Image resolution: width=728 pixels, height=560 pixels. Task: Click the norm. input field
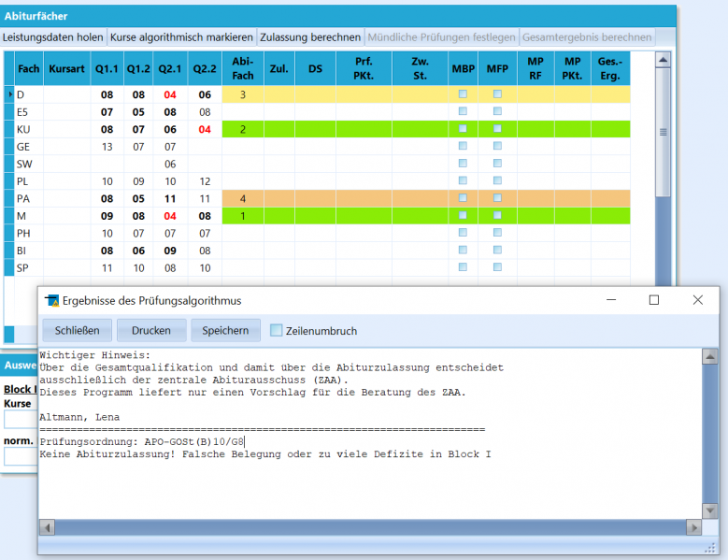pyautogui.click(x=21, y=456)
